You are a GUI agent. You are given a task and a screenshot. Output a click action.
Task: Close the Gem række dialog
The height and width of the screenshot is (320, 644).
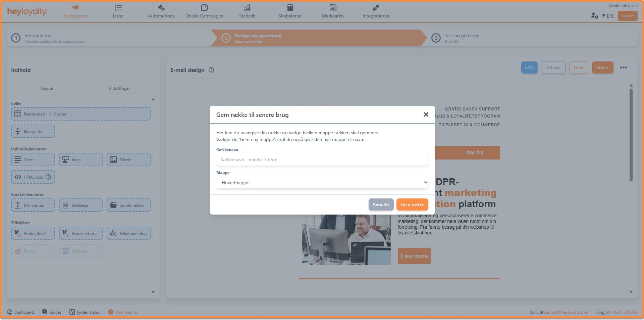pyautogui.click(x=426, y=115)
